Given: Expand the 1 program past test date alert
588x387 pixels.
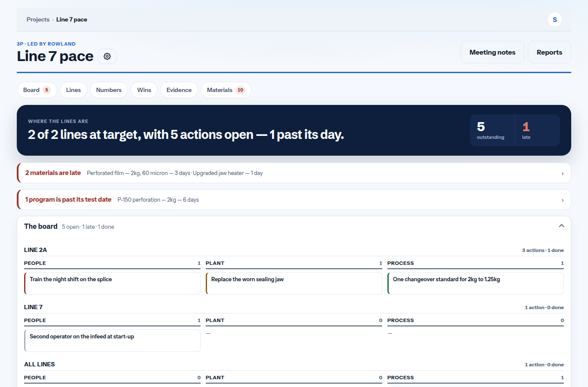Looking at the screenshot, I should pos(294,200).
